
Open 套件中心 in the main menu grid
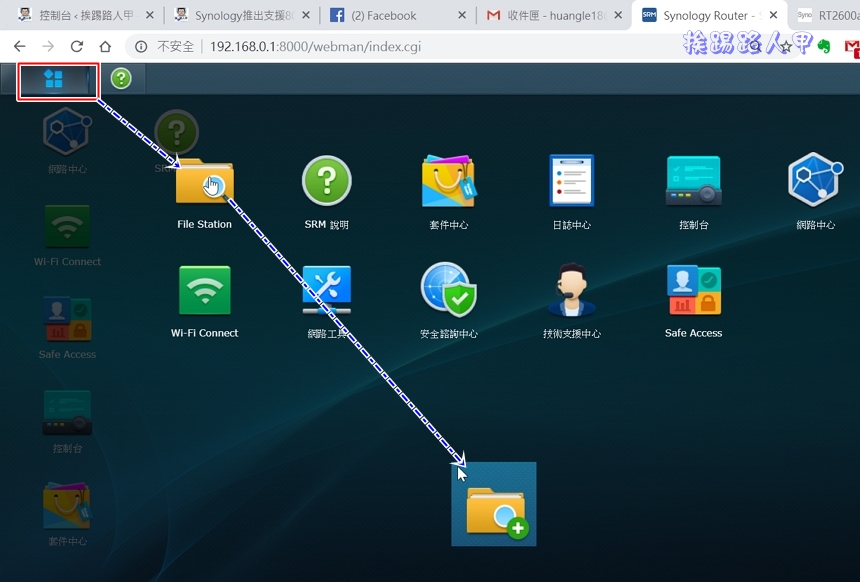point(449,193)
